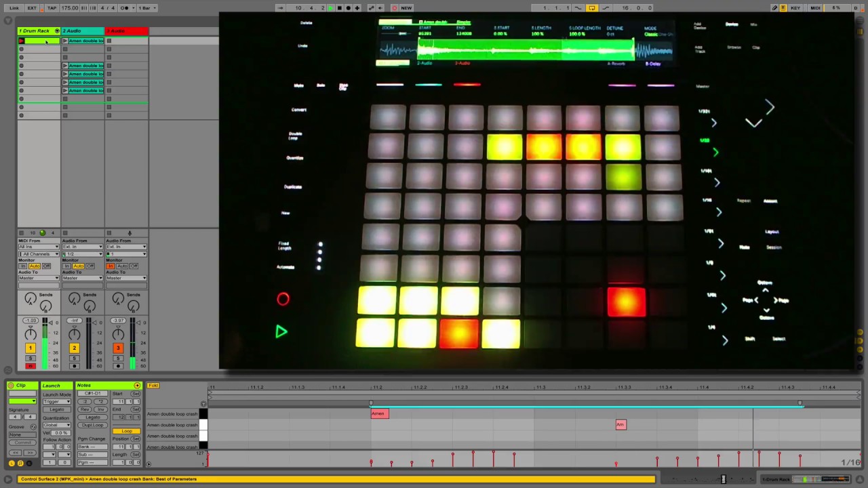The height and width of the screenshot is (488, 868).
Task: Toggle the Follow playback button
Action: pos(280,8)
